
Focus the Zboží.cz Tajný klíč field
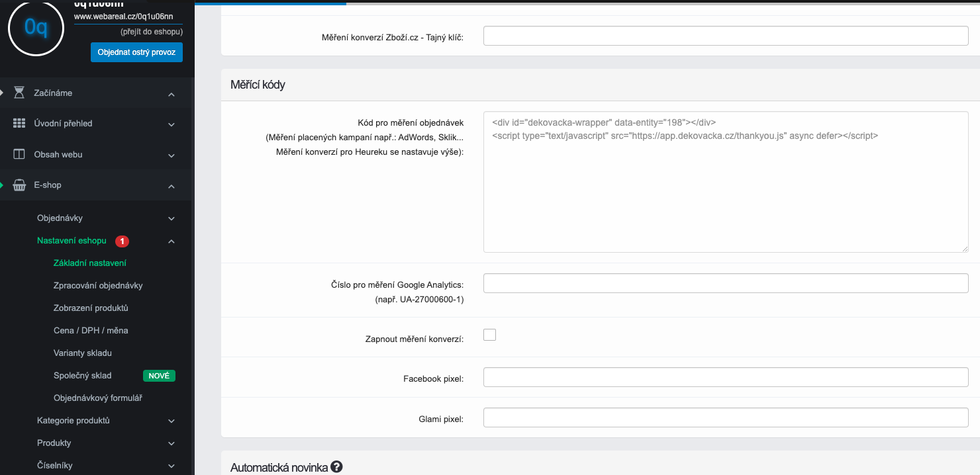tap(726, 36)
